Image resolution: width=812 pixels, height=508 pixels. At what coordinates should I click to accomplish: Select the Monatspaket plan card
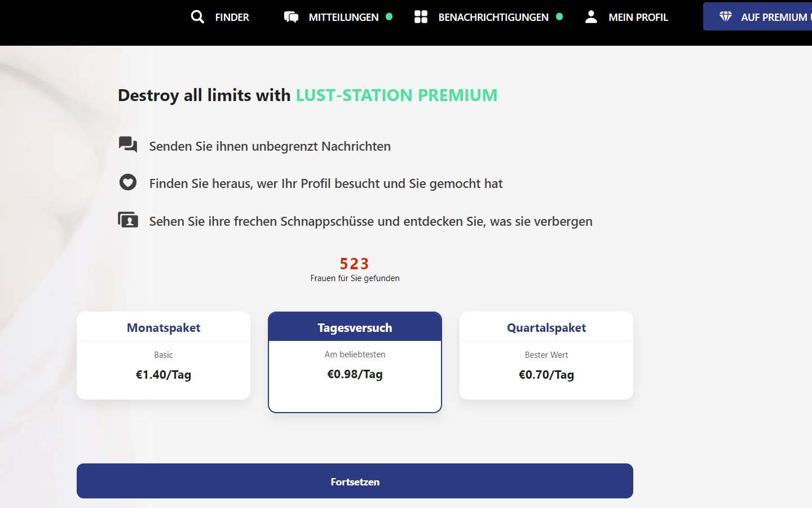(164, 356)
